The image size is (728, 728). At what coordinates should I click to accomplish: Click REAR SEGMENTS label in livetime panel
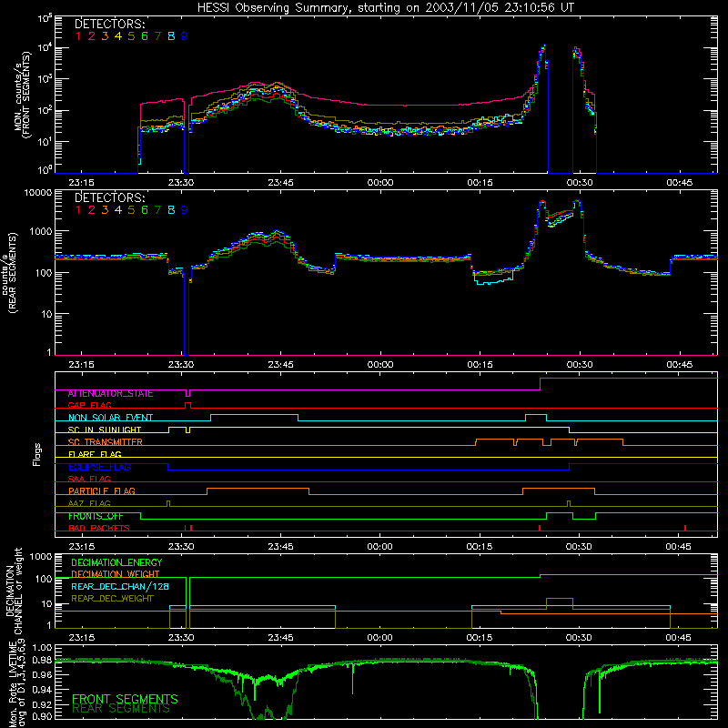pyautogui.click(x=121, y=709)
